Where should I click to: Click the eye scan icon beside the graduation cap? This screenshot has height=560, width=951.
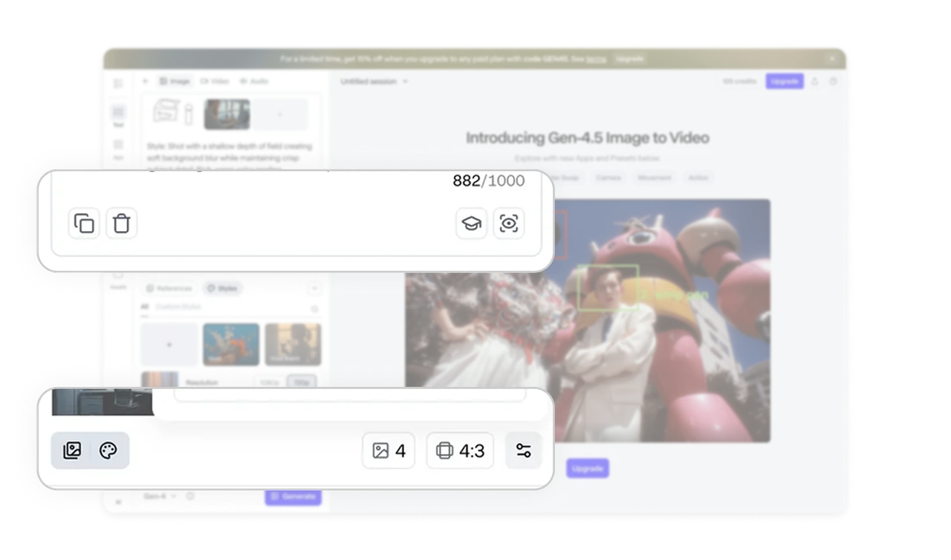tap(509, 224)
